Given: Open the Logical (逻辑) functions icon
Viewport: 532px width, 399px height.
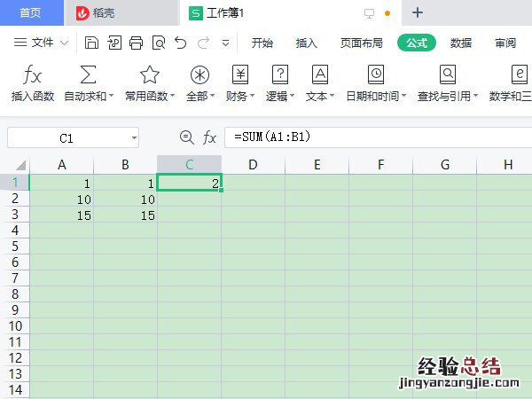Looking at the screenshot, I should (x=280, y=74).
